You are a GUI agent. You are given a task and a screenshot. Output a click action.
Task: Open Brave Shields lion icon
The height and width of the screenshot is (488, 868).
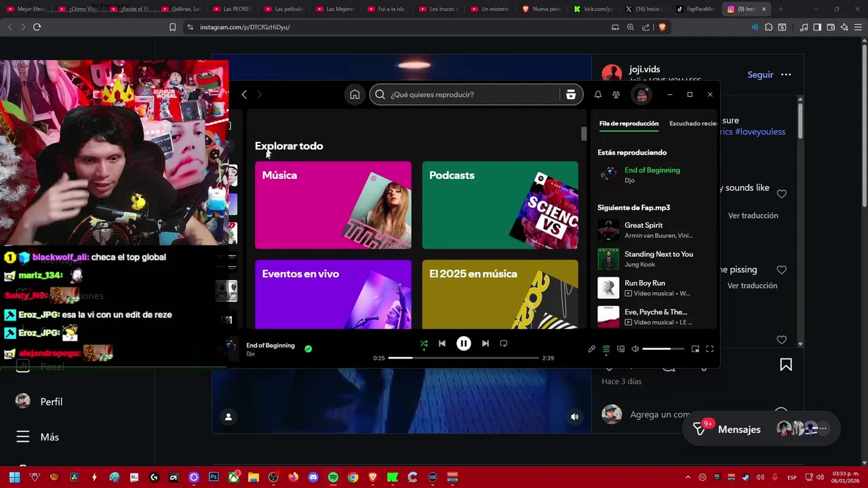click(x=662, y=27)
